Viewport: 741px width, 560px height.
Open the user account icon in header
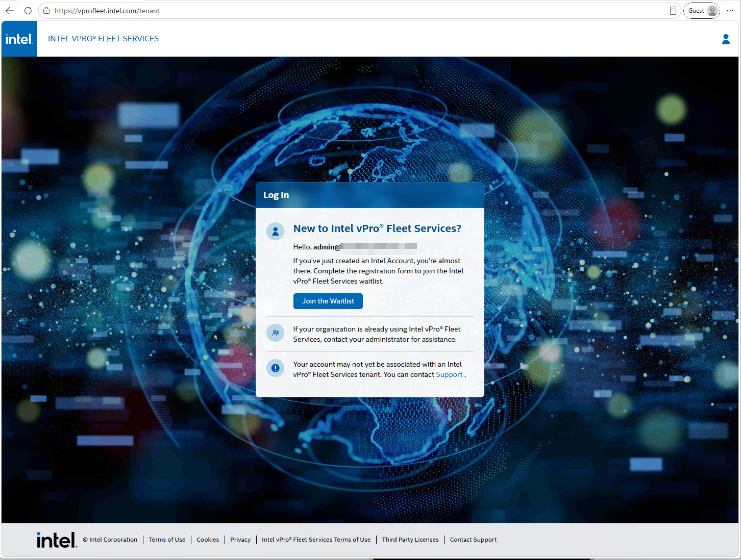726,39
